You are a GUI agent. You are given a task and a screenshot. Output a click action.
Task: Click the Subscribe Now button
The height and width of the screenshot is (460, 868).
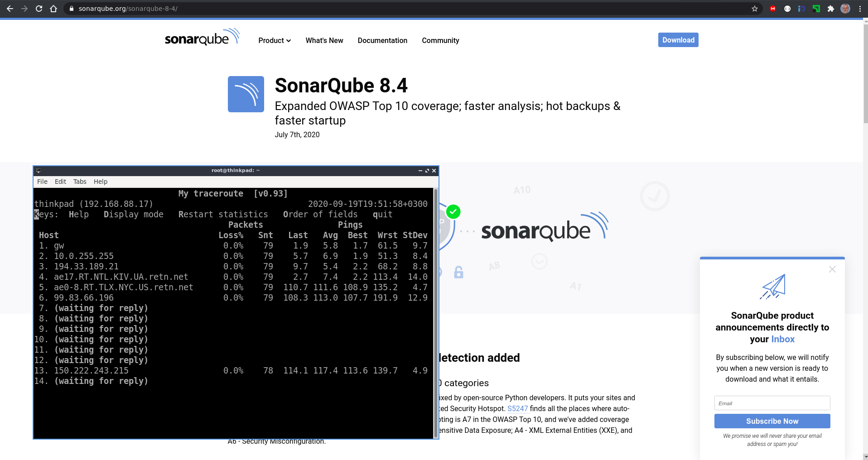[x=772, y=421]
